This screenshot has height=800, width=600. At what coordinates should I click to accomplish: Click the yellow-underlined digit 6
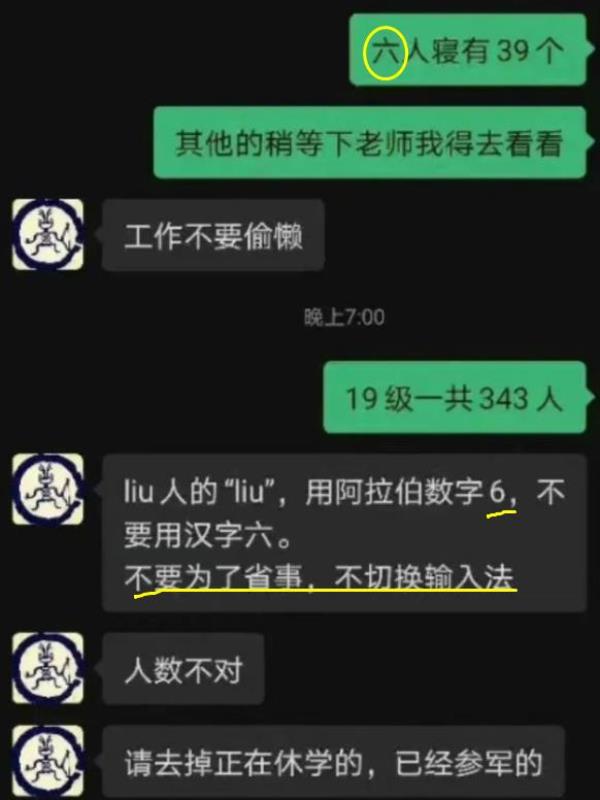tap(497, 493)
